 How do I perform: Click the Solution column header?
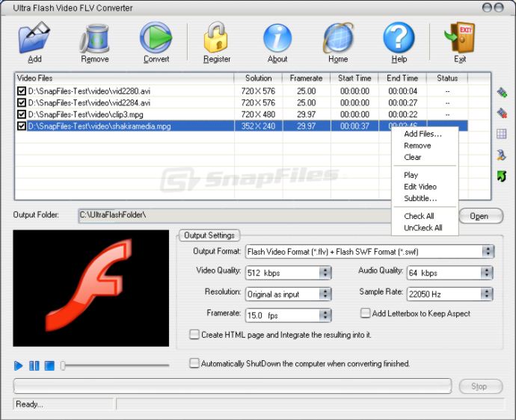(258, 78)
